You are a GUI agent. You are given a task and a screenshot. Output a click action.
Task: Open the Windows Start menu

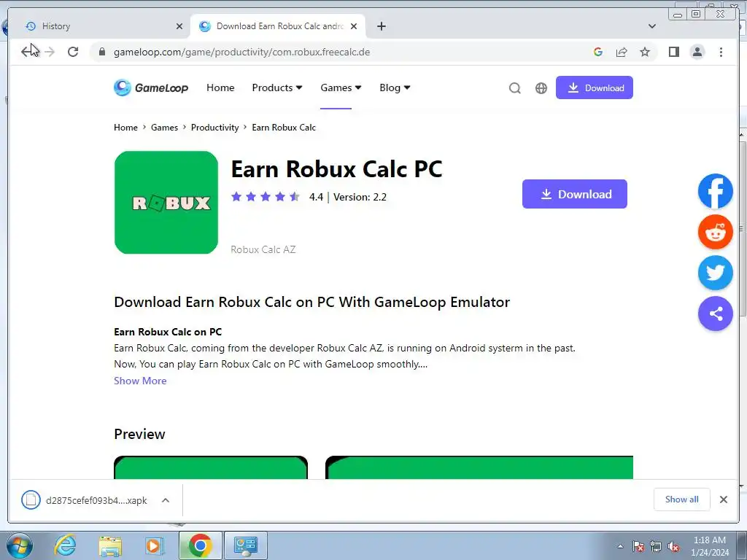pos(20,545)
